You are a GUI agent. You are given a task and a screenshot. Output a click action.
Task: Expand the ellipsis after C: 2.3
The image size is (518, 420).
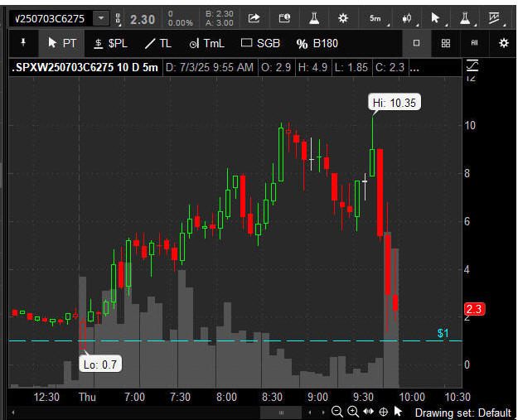[414, 68]
